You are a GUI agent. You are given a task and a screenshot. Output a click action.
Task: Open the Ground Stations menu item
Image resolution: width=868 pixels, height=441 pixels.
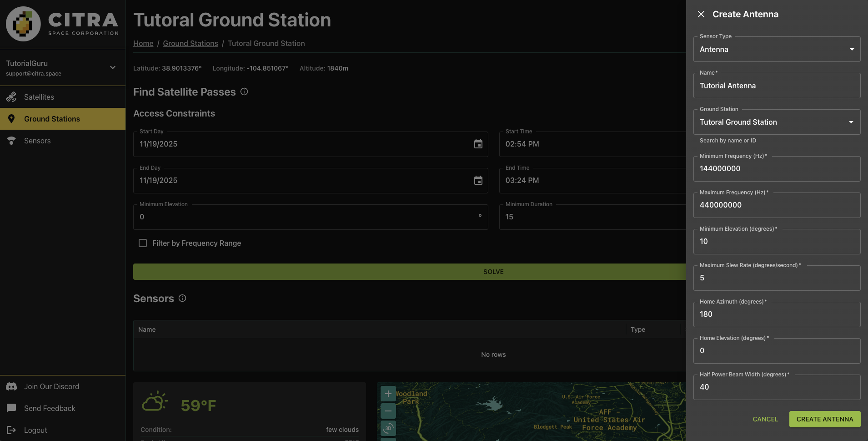(x=63, y=119)
